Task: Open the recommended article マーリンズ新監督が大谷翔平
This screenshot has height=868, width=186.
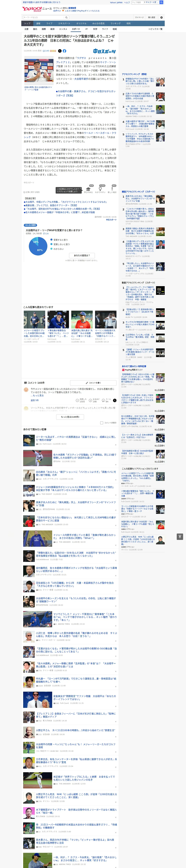Action: click(x=105, y=333)
